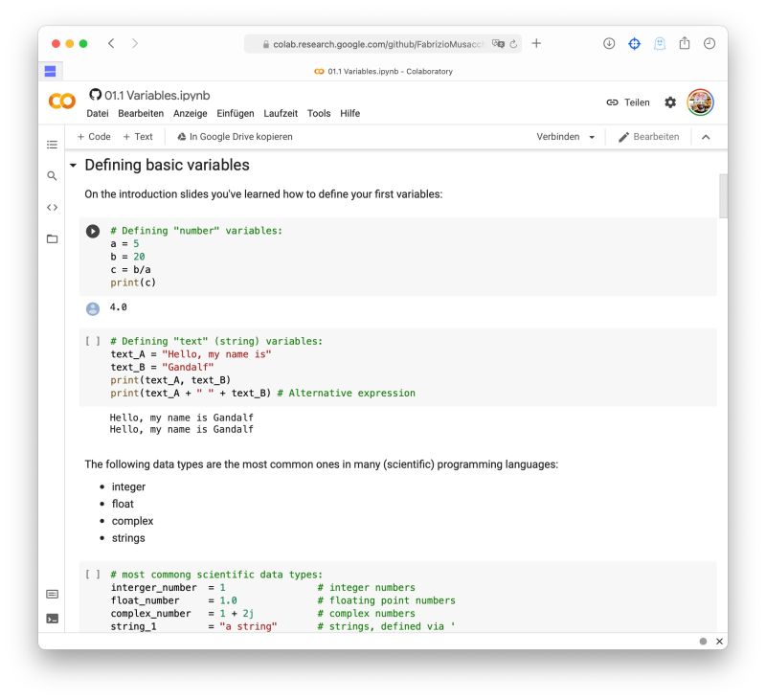Click your Google profile avatar

pos(700,102)
